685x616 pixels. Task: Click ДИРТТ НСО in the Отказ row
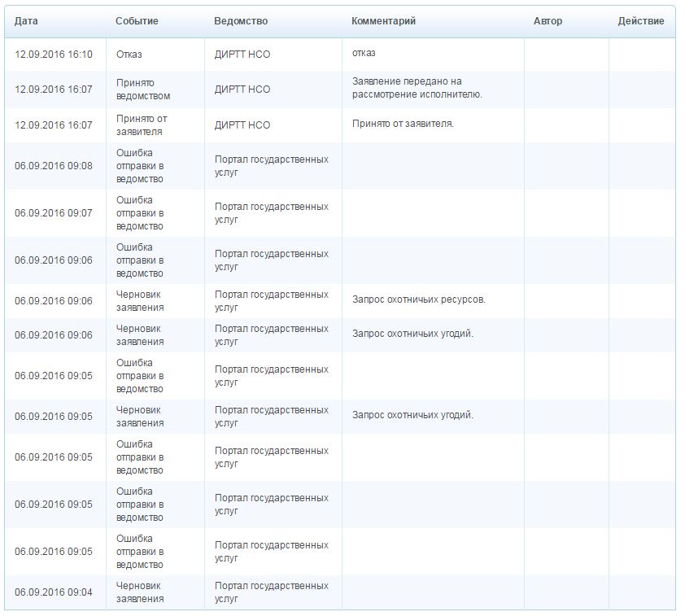(242, 55)
